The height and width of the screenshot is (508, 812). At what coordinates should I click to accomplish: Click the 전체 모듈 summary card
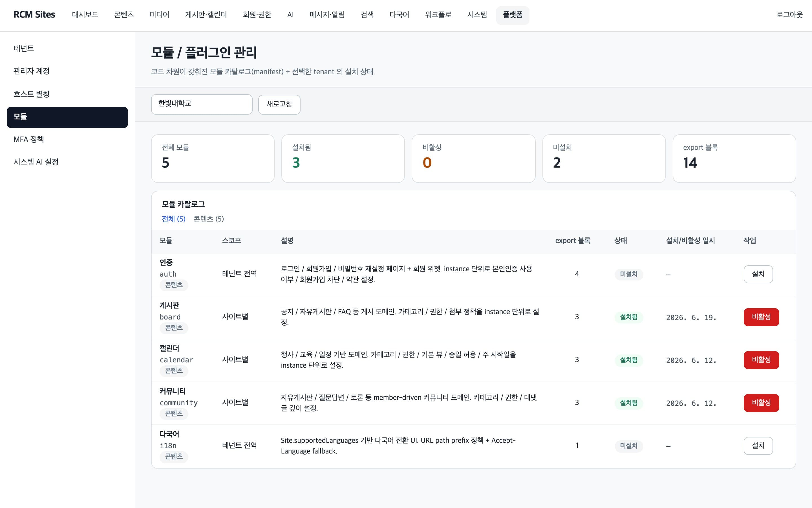point(213,159)
